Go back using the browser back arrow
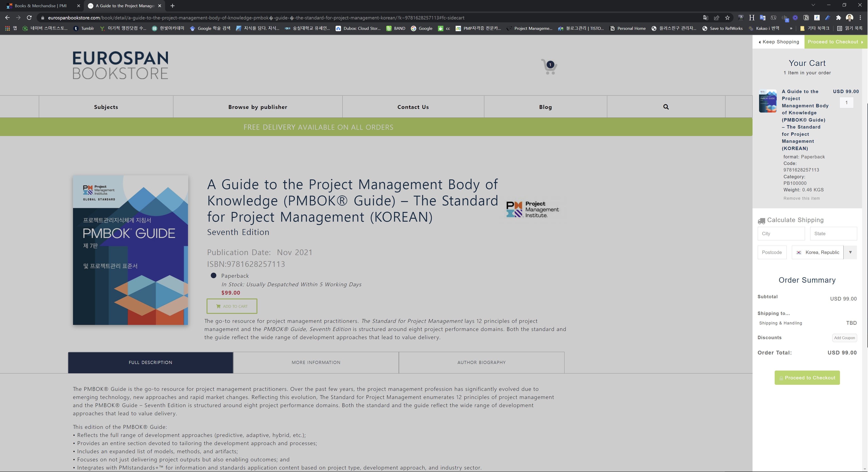 (7, 18)
